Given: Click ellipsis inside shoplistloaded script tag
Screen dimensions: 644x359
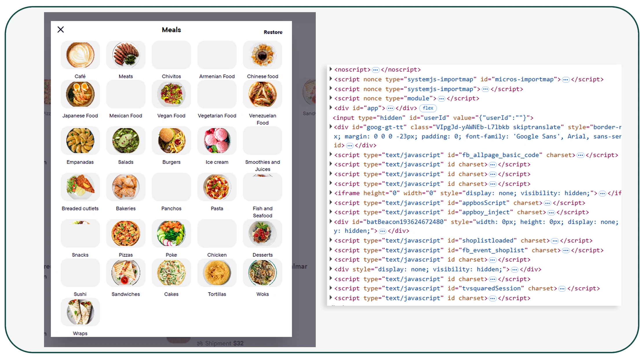Looking at the screenshot, I should pos(554,241).
